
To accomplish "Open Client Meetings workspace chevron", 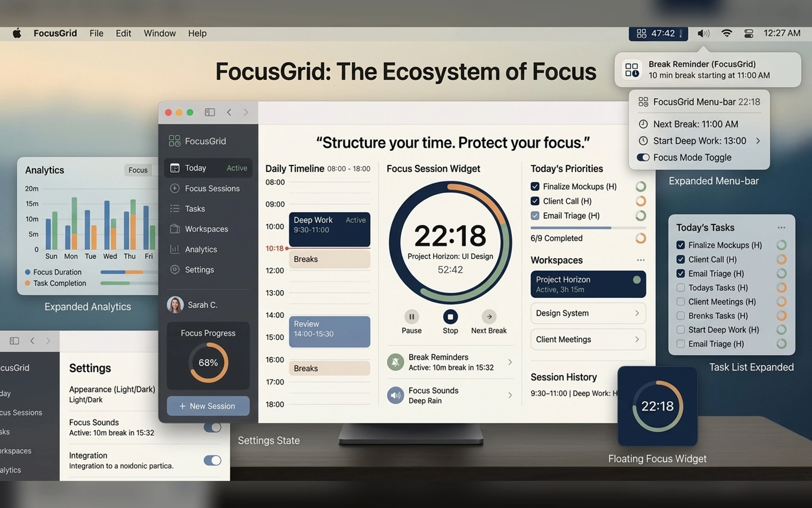I will [637, 339].
